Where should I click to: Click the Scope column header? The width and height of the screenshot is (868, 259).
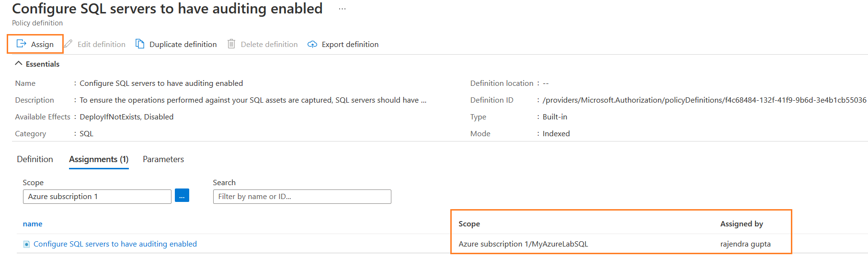click(469, 224)
